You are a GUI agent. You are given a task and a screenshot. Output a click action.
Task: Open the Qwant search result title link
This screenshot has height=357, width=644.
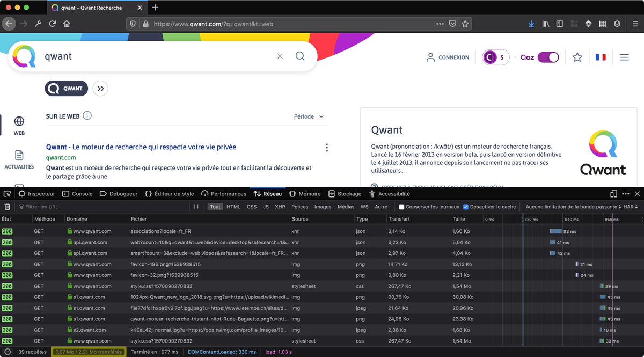tap(141, 147)
